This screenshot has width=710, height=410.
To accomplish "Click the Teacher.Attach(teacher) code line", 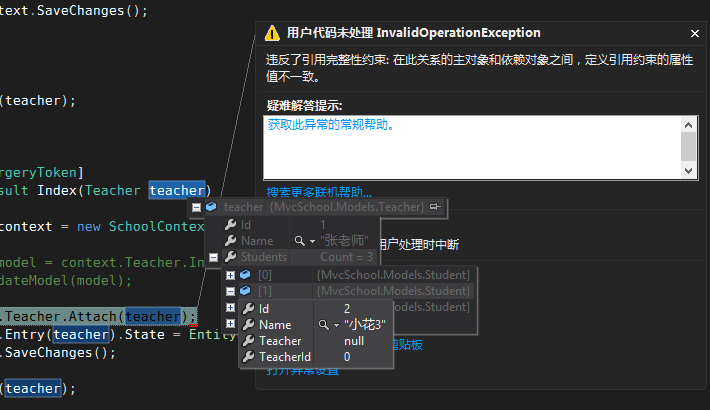I will tap(99, 316).
